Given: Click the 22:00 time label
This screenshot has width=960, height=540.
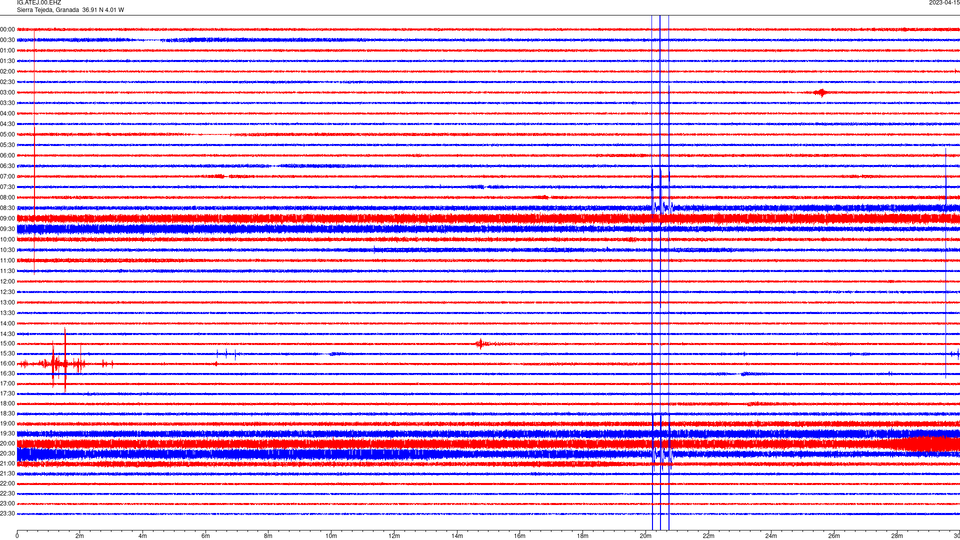Looking at the screenshot, I should click(7, 484).
